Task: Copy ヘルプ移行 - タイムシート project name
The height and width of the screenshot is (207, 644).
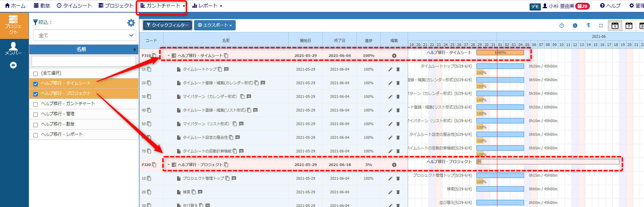Action: click(x=226, y=56)
